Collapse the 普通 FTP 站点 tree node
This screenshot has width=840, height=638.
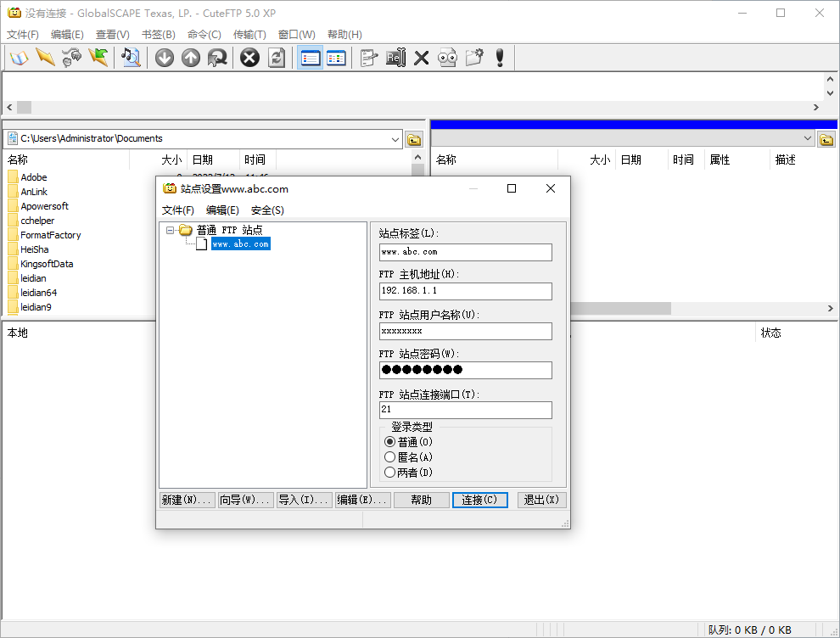[170, 231]
